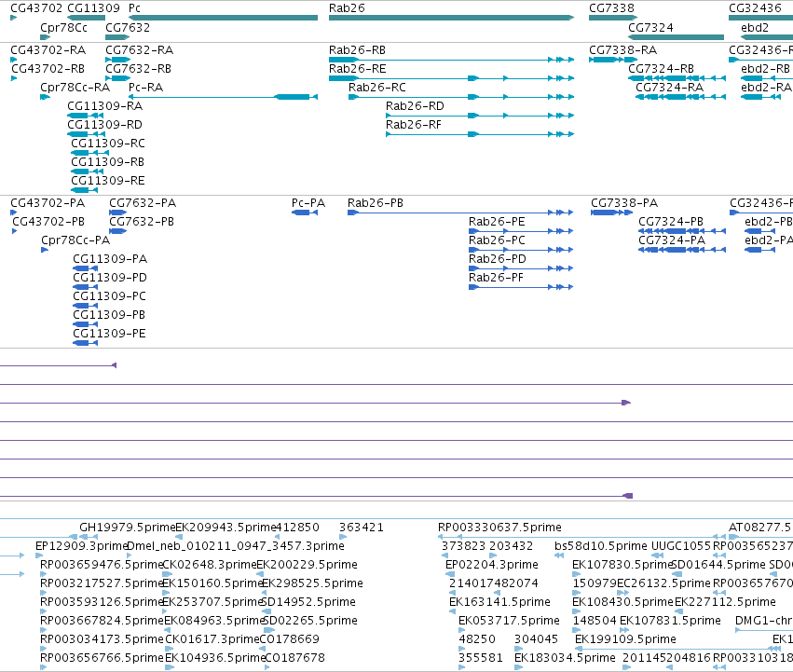Click protein Rab26-PD
This screenshot has height=672, width=793.
(x=521, y=268)
